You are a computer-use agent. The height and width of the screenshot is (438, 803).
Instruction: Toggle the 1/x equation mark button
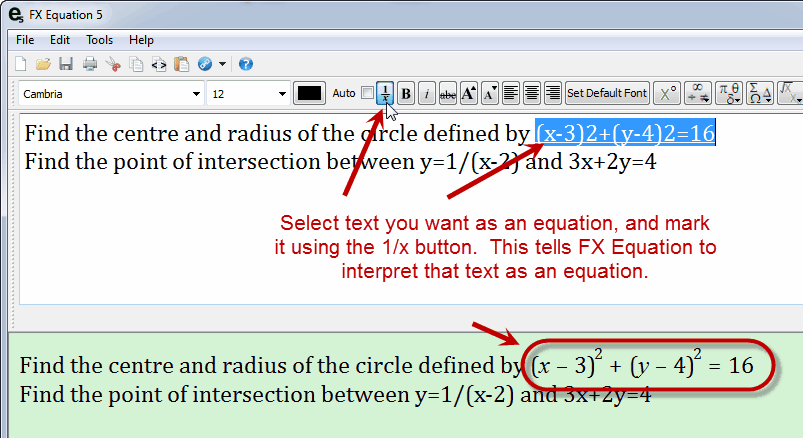pyautogui.click(x=385, y=93)
